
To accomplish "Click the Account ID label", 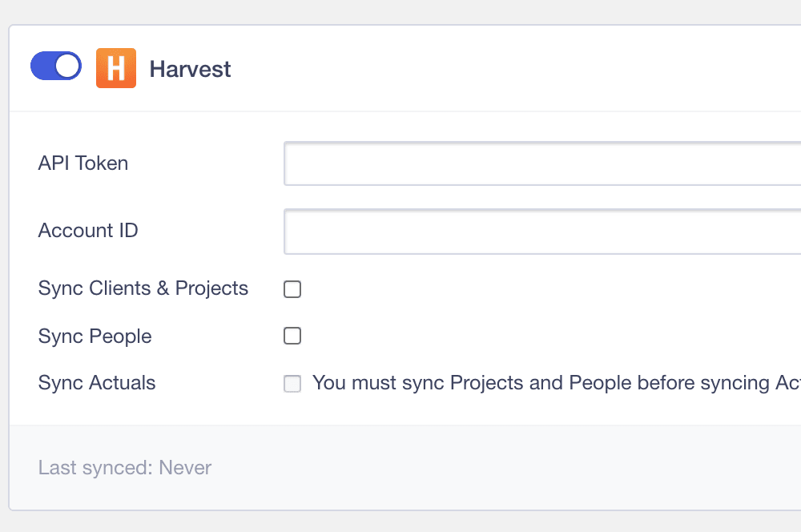I will (88, 231).
